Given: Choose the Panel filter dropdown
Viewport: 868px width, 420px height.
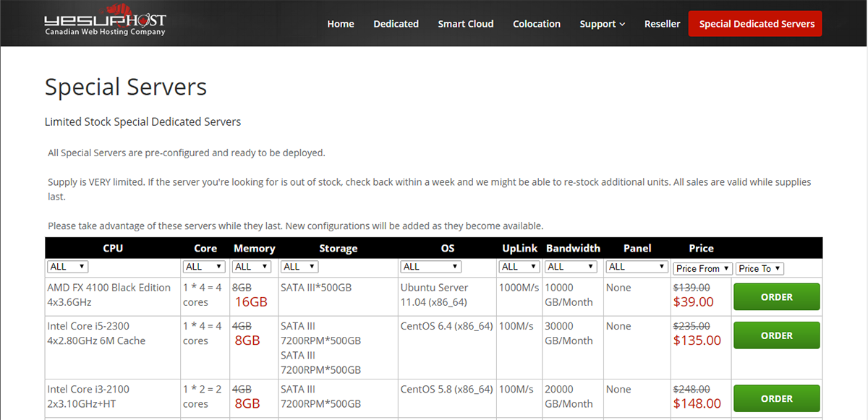Looking at the screenshot, I should (x=637, y=267).
